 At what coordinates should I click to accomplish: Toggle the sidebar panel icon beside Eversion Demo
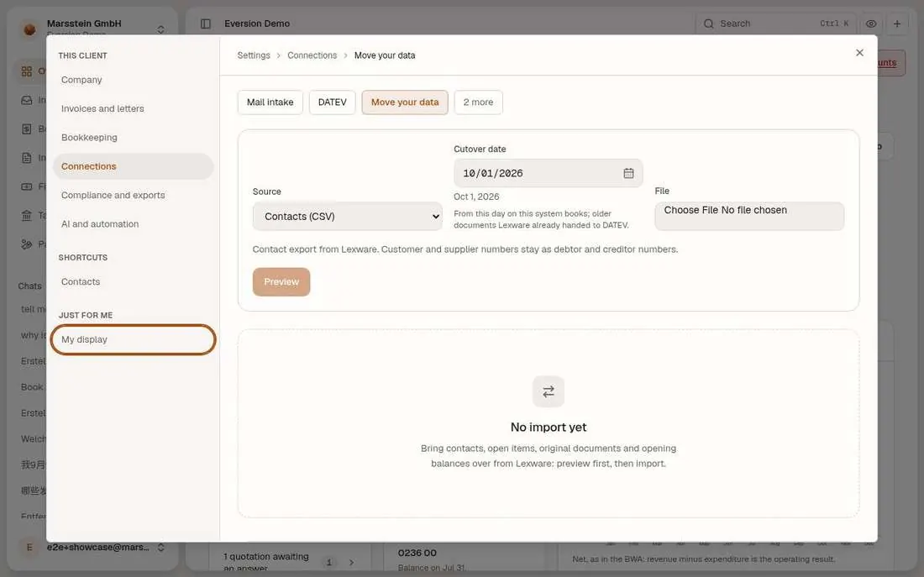[x=206, y=24]
